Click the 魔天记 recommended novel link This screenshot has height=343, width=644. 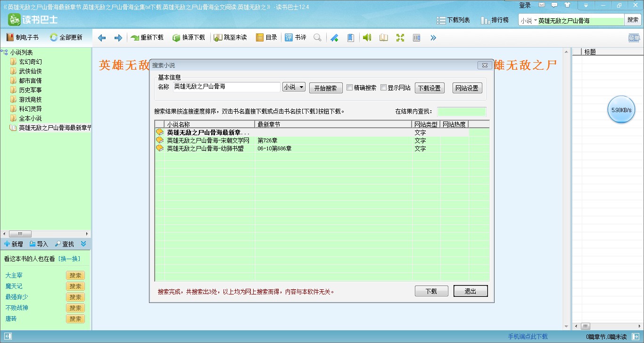14,286
